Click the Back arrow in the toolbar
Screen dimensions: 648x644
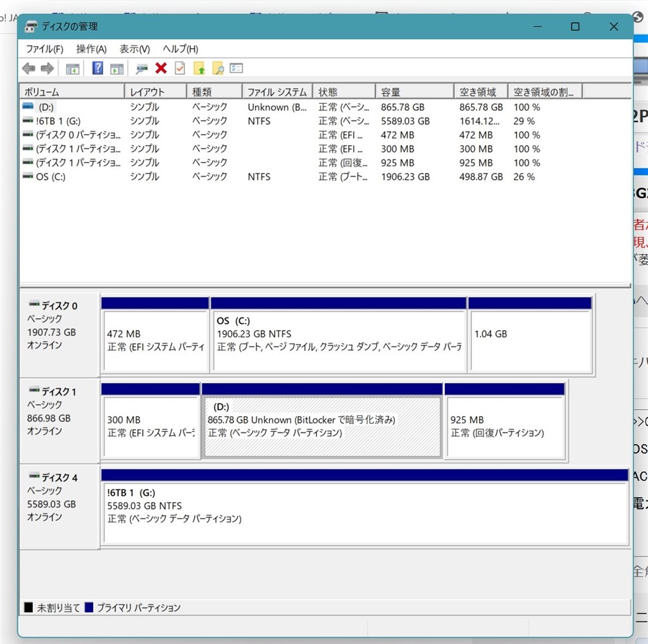(x=28, y=68)
